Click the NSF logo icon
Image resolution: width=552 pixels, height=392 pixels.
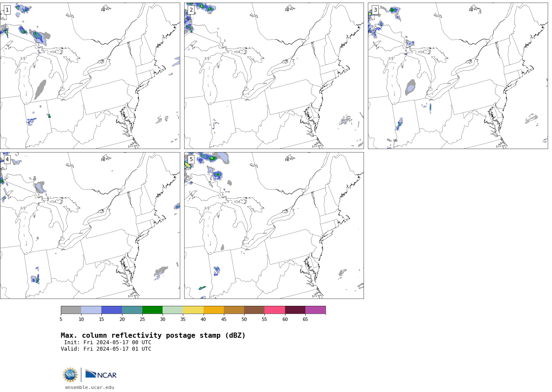tap(70, 375)
